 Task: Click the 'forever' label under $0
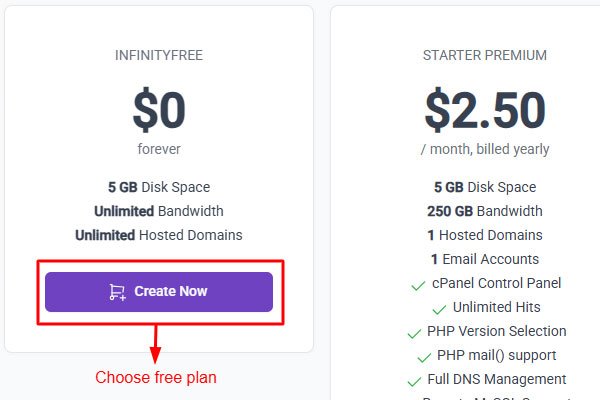click(x=159, y=149)
